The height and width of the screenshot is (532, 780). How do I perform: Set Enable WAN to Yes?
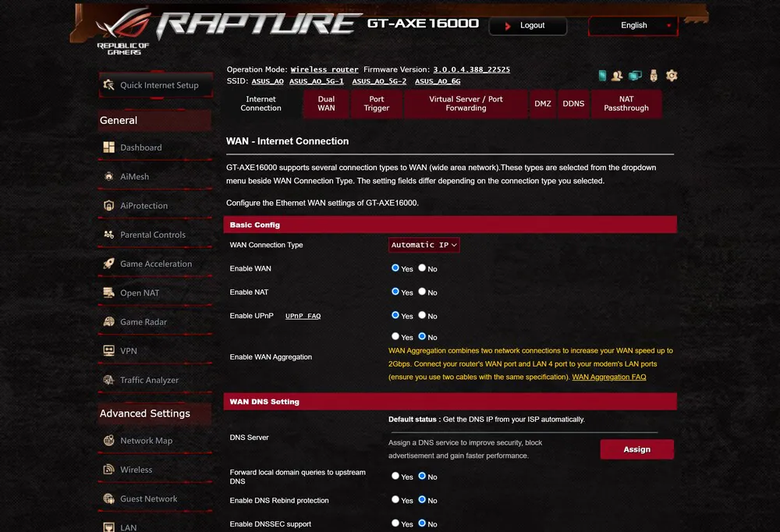click(x=395, y=268)
